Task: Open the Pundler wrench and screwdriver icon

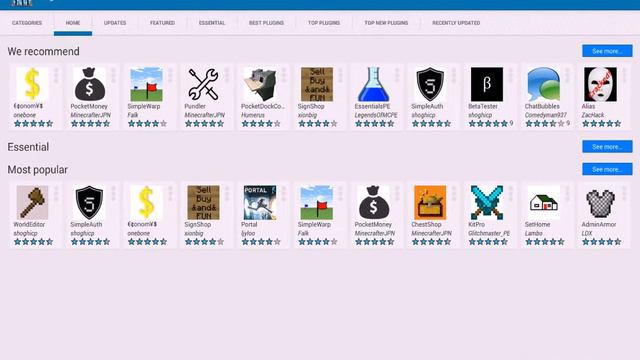Action: 203,84
